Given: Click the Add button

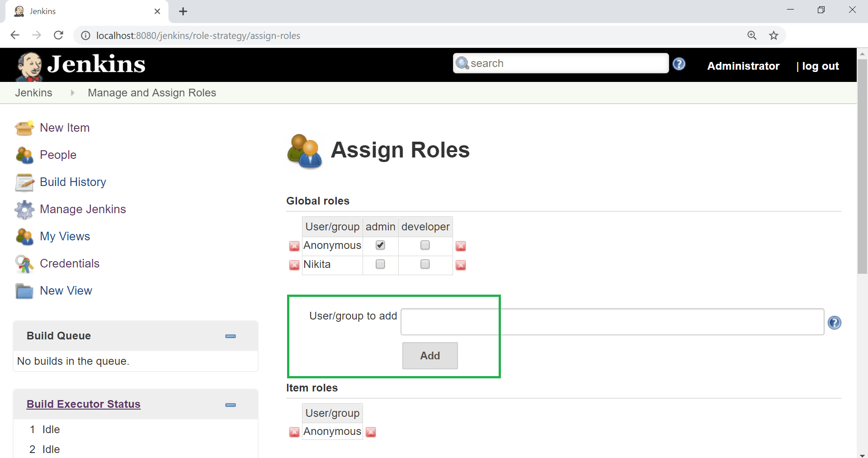Looking at the screenshot, I should coord(430,356).
